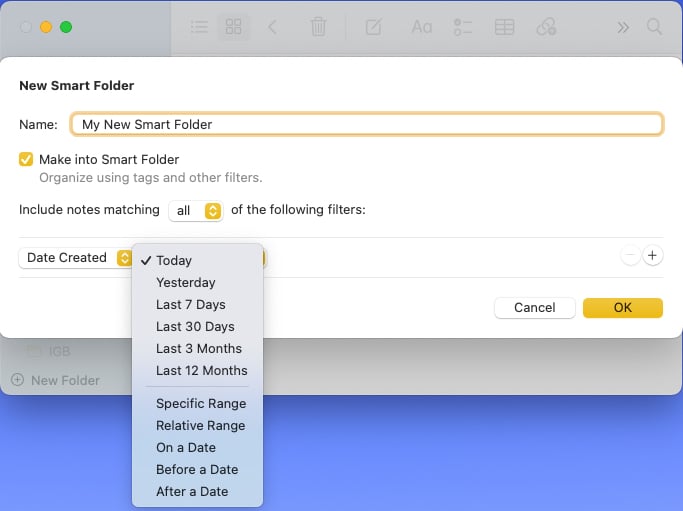This screenshot has height=511, width=683.
Task: Insert a table using toolbar icon
Action: 504,27
